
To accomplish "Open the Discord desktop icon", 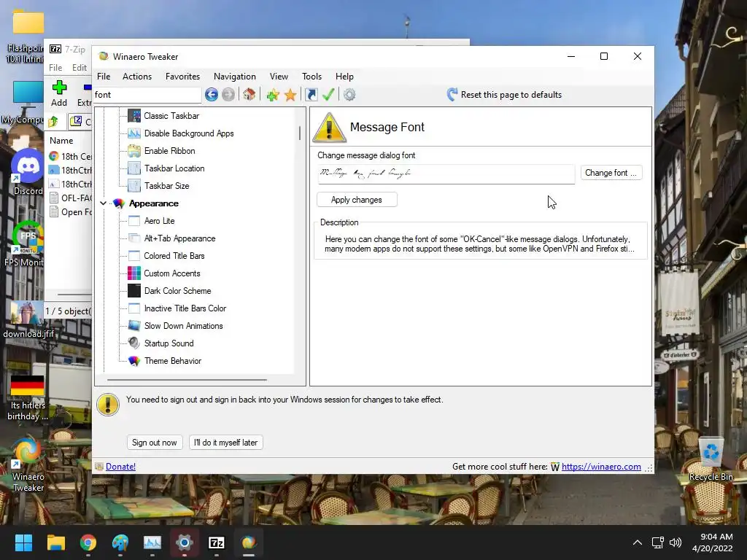I will pos(28,172).
